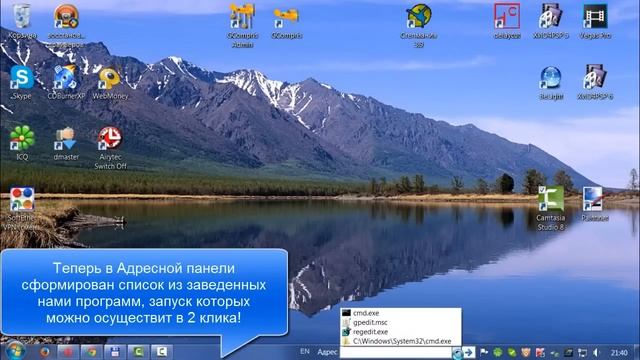The height and width of the screenshot is (360, 640).
Task: Select C:\Windows\System32\cmd.exe entry
Action: coord(401,341)
